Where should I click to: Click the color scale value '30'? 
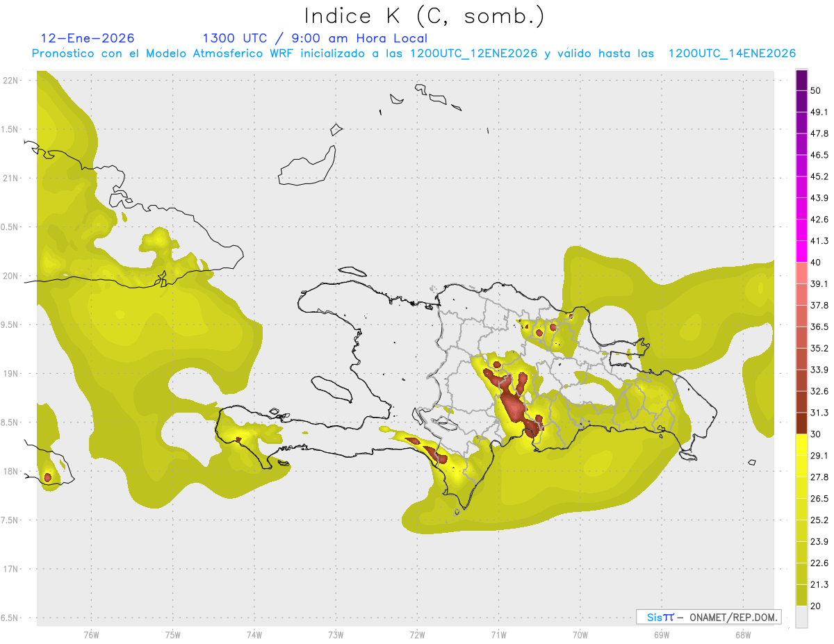point(817,435)
